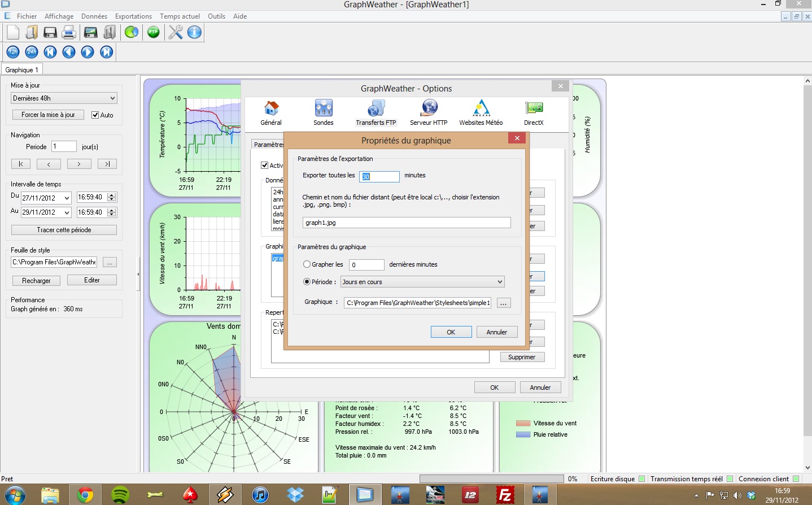Click the 'dernières minutes' number field

coord(366,265)
